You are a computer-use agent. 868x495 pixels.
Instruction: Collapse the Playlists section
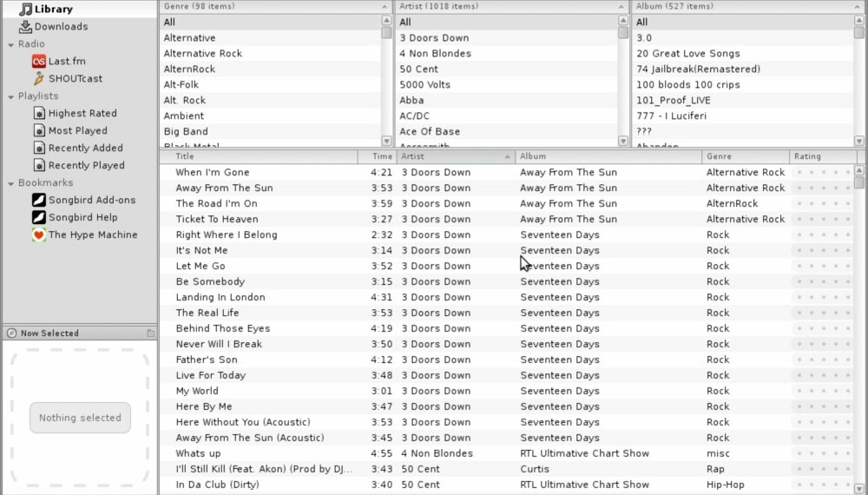[x=10, y=96]
